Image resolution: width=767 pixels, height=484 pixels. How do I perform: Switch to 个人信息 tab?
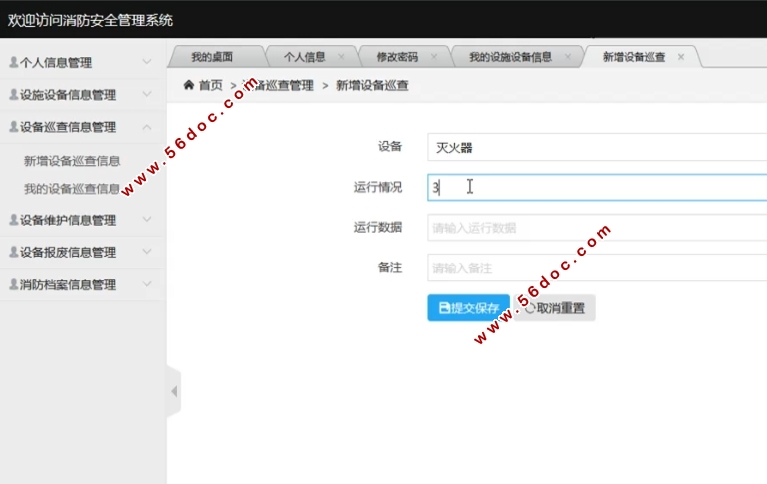[312, 57]
